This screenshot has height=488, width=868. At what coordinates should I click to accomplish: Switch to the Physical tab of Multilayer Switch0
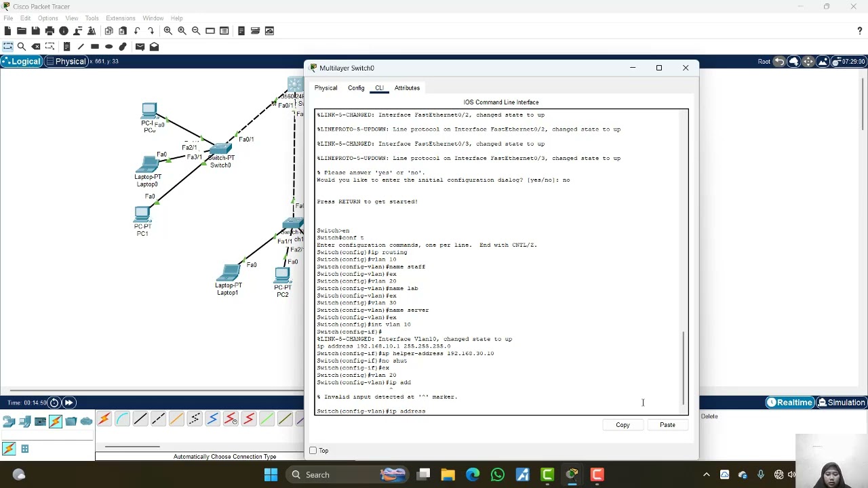pos(325,88)
